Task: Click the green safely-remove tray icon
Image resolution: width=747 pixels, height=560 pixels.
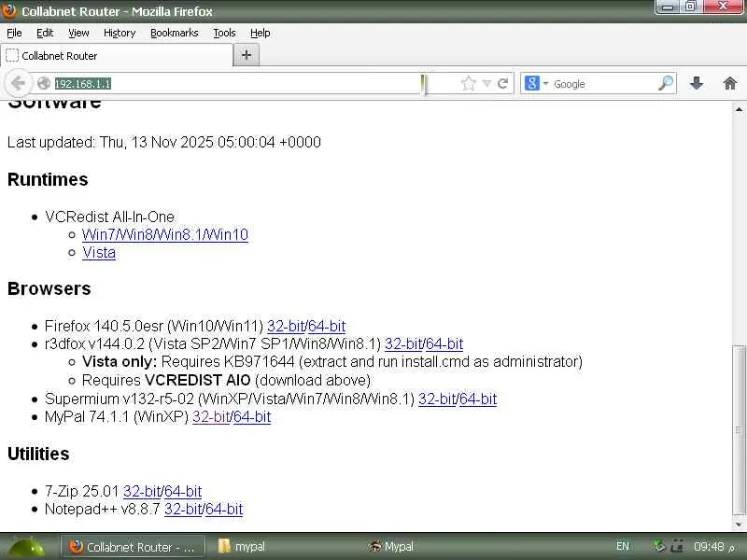Action: coord(658,546)
